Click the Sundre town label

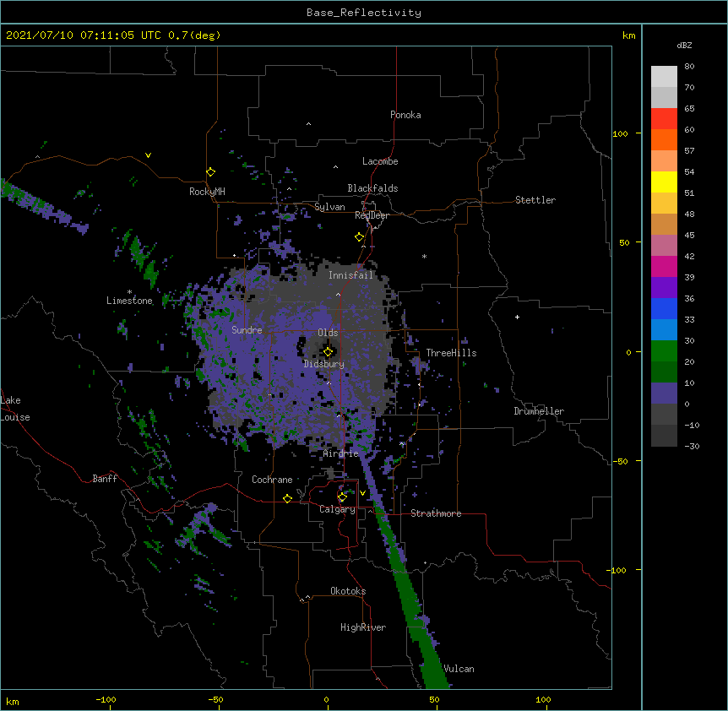[x=247, y=330]
